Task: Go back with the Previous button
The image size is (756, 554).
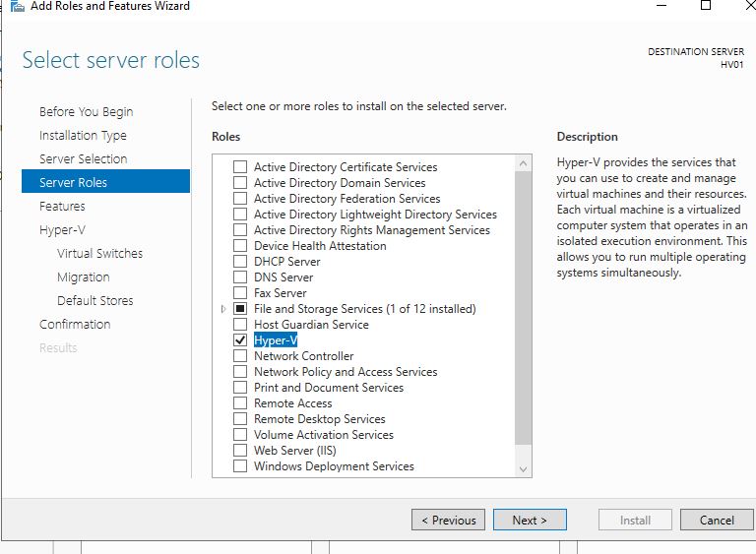Action: 448,520
